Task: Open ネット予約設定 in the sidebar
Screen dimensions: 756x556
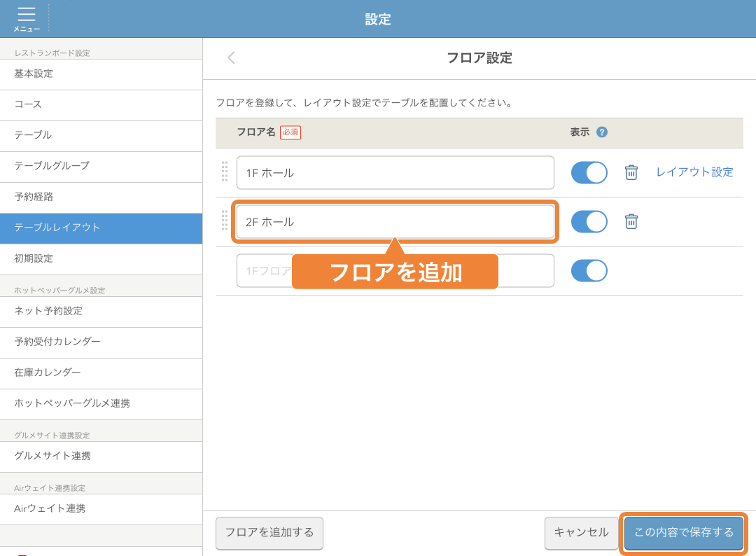Action: tap(101, 312)
